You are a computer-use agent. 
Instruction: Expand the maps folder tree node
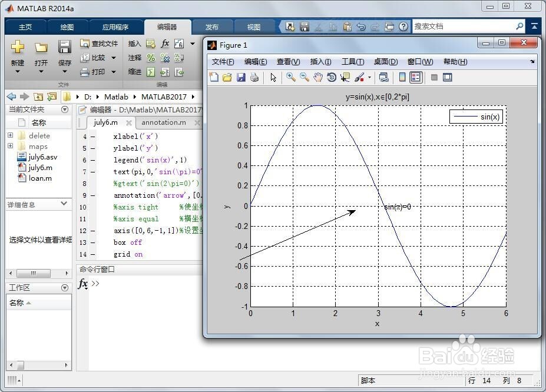11,146
